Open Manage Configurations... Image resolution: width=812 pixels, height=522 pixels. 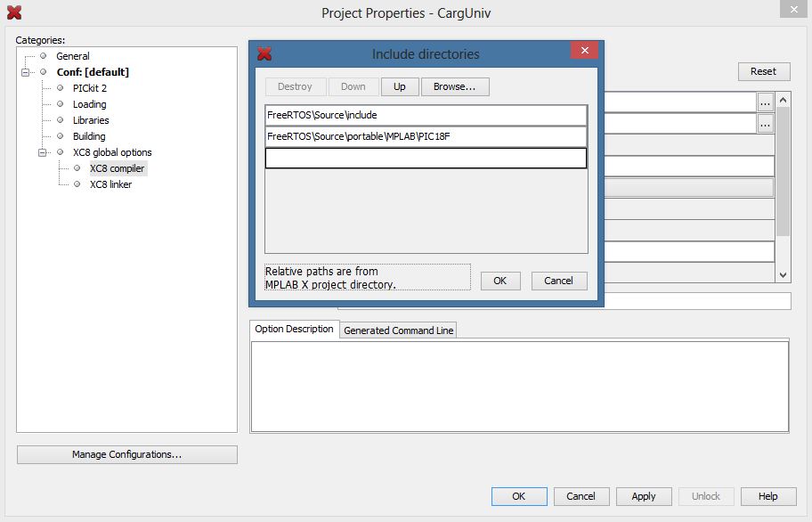pyautogui.click(x=126, y=454)
